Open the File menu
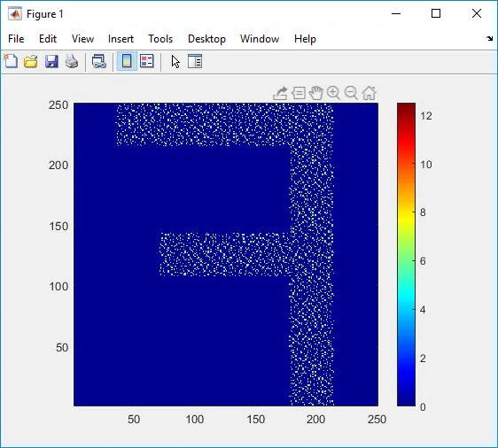The height and width of the screenshot is (448, 498). point(16,39)
